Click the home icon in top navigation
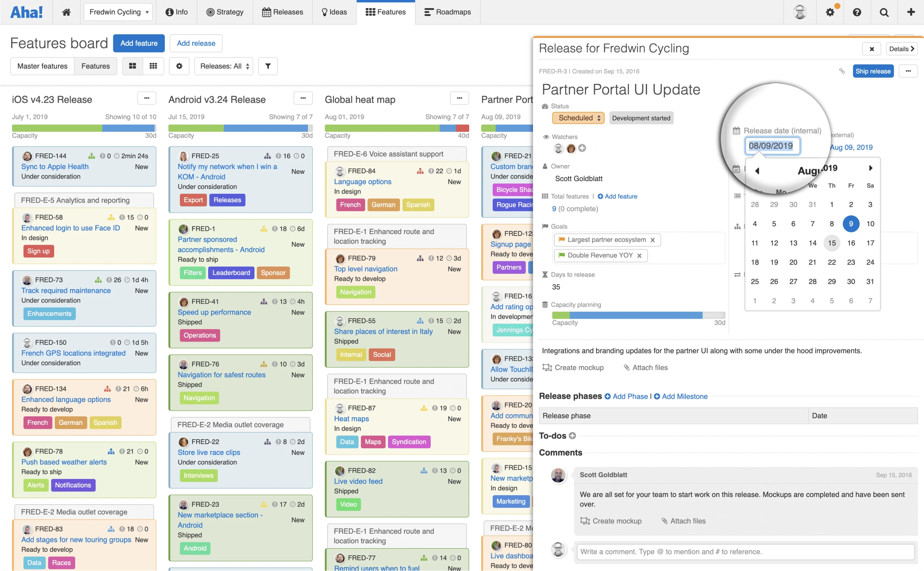This screenshot has height=571, width=924. pyautogui.click(x=67, y=12)
